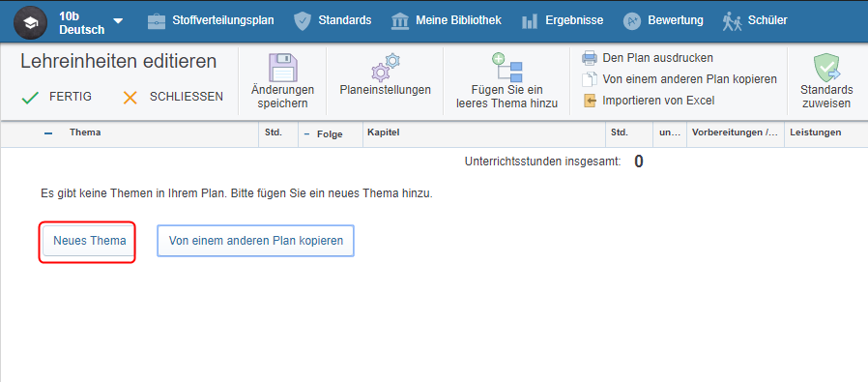868x382 pixels.
Task: Add an empty topic via tree icon
Action: (507, 68)
